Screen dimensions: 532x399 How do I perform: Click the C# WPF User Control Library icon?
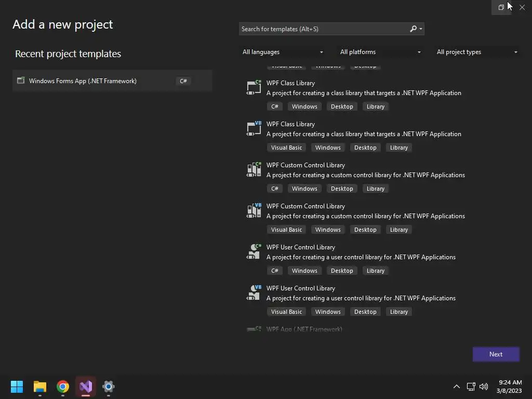click(254, 252)
